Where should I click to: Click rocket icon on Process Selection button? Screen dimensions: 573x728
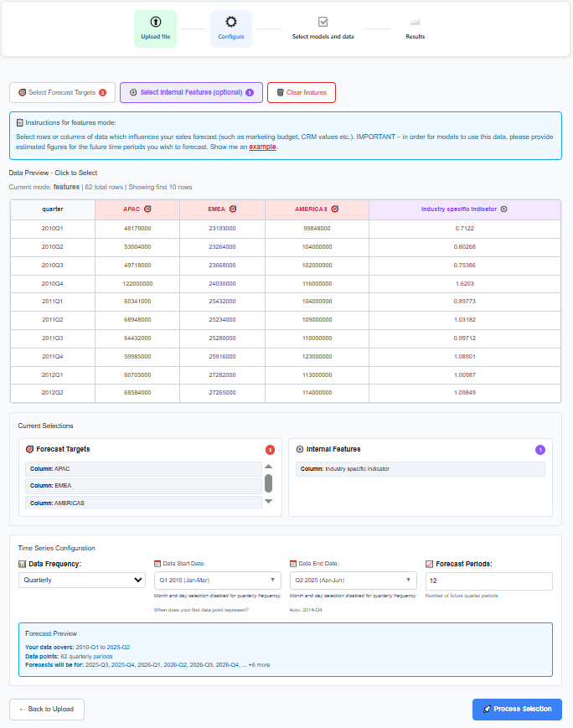coord(487,709)
